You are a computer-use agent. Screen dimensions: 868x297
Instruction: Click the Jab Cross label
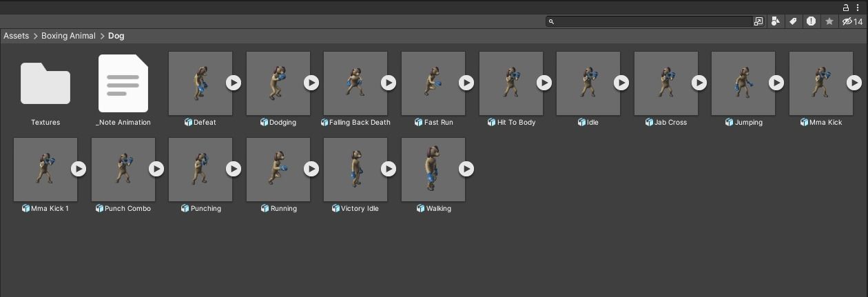click(670, 123)
